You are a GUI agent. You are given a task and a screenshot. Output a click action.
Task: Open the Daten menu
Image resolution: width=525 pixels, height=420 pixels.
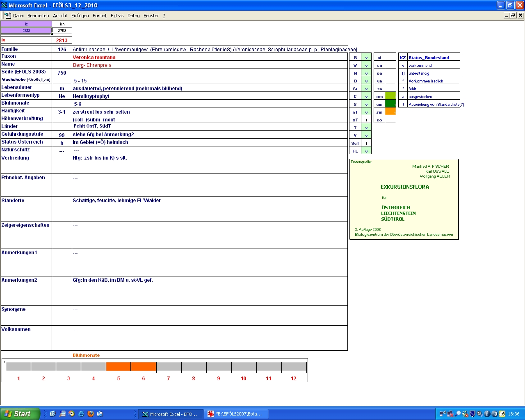point(134,16)
